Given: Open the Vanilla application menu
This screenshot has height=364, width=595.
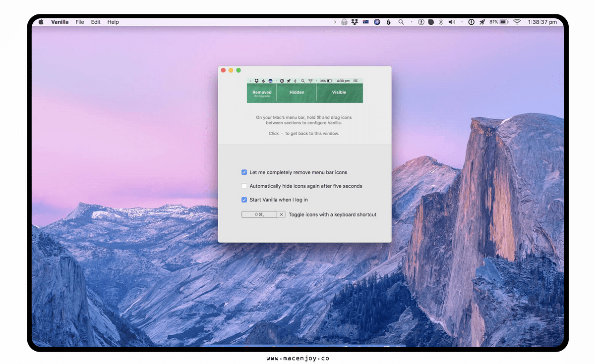Looking at the screenshot, I should point(60,22).
